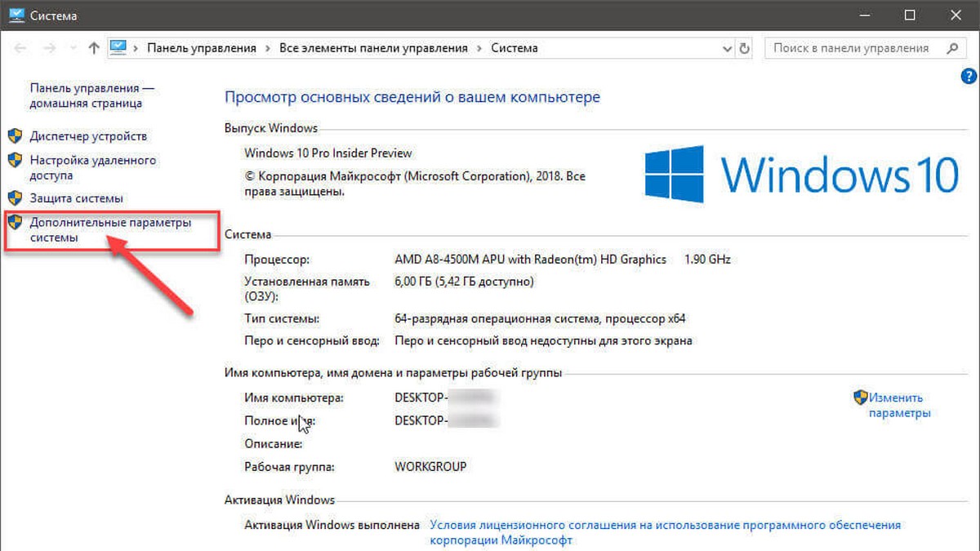Select Windows 10 Pro Insider Preview text

pyautogui.click(x=328, y=153)
